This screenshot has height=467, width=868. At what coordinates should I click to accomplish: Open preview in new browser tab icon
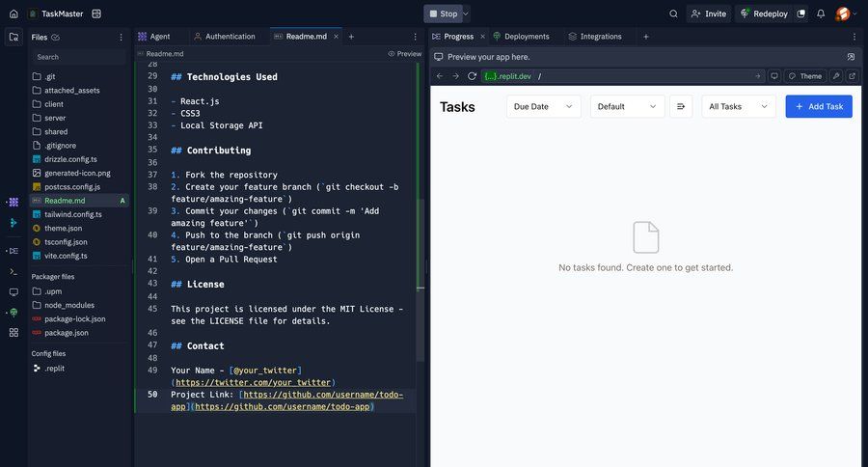point(853,76)
